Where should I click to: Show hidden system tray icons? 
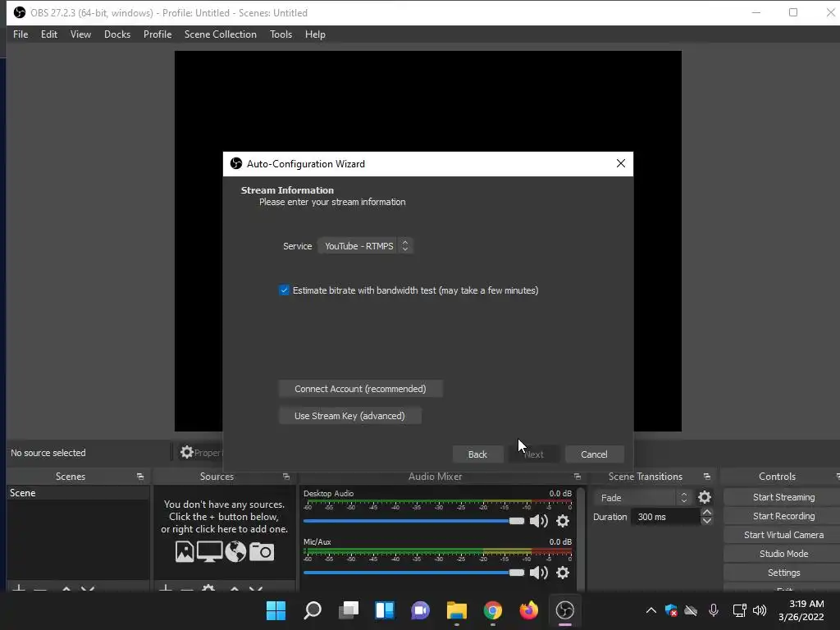[x=651, y=610]
